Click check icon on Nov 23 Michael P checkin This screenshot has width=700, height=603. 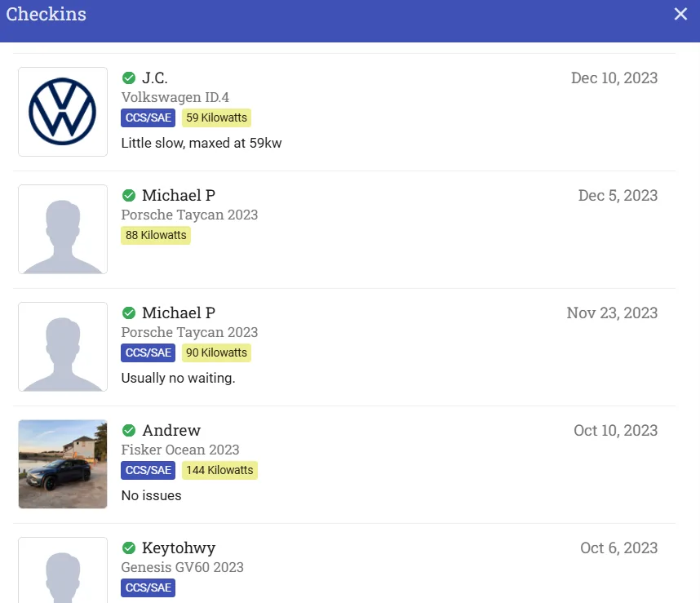pyautogui.click(x=129, y=313)
